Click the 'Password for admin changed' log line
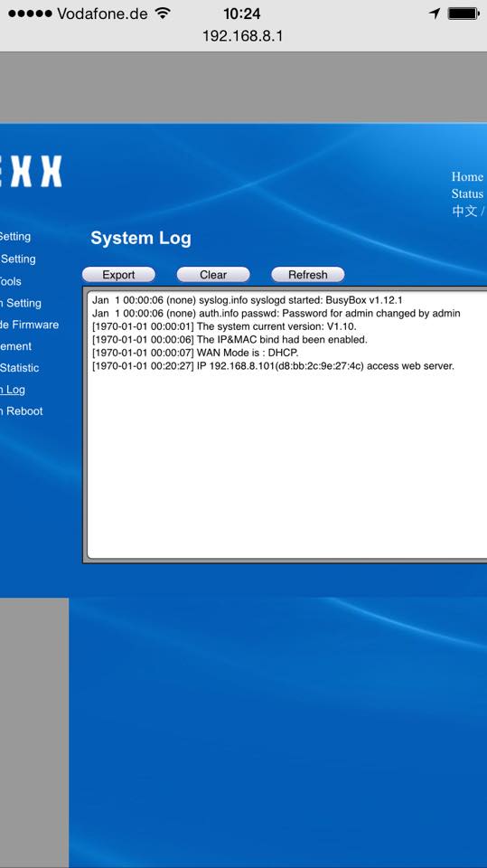 [276, 314]
